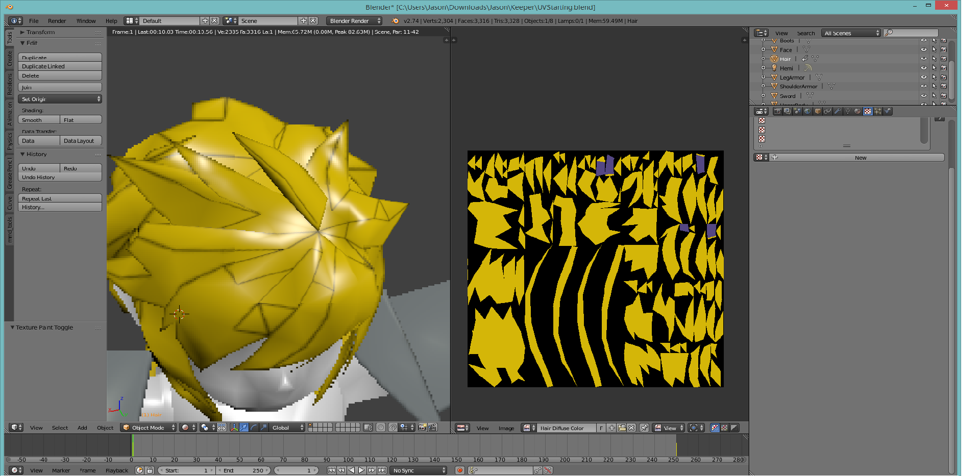
Task: Expand the ShoulderArmor tree item
Action: pyautogui.click(x=763, y=86)
